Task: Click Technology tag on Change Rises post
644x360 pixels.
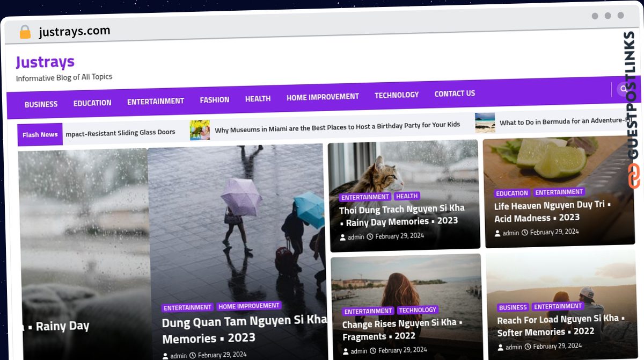Action: pyautogui.click(x=418, y=310)
